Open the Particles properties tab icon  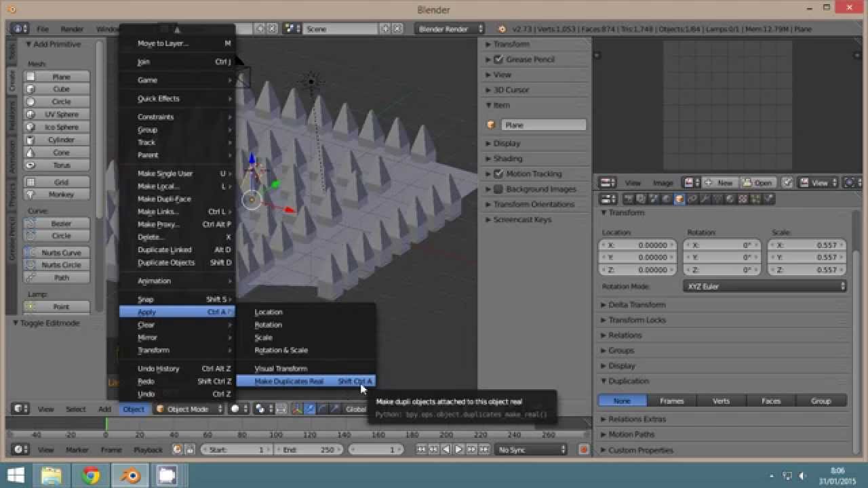pos(755,199)
